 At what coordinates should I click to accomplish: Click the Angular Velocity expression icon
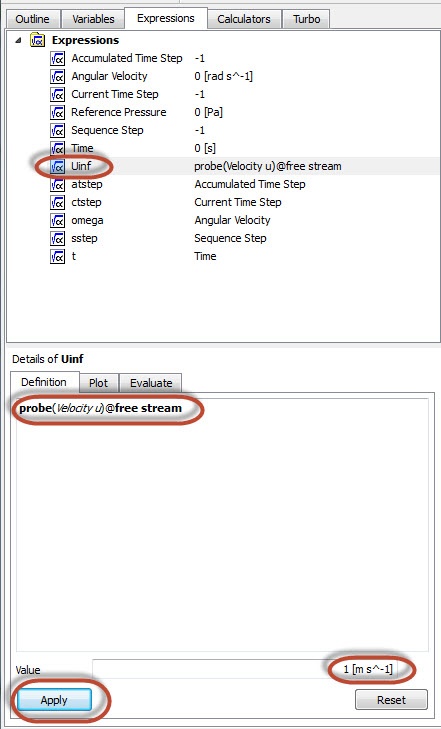click(x=58, y=76)
